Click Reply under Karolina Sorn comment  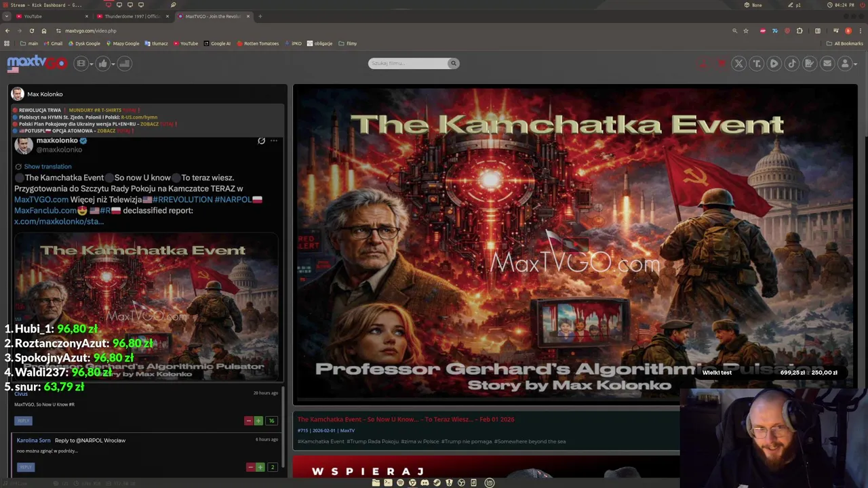[x=25, y=467]
